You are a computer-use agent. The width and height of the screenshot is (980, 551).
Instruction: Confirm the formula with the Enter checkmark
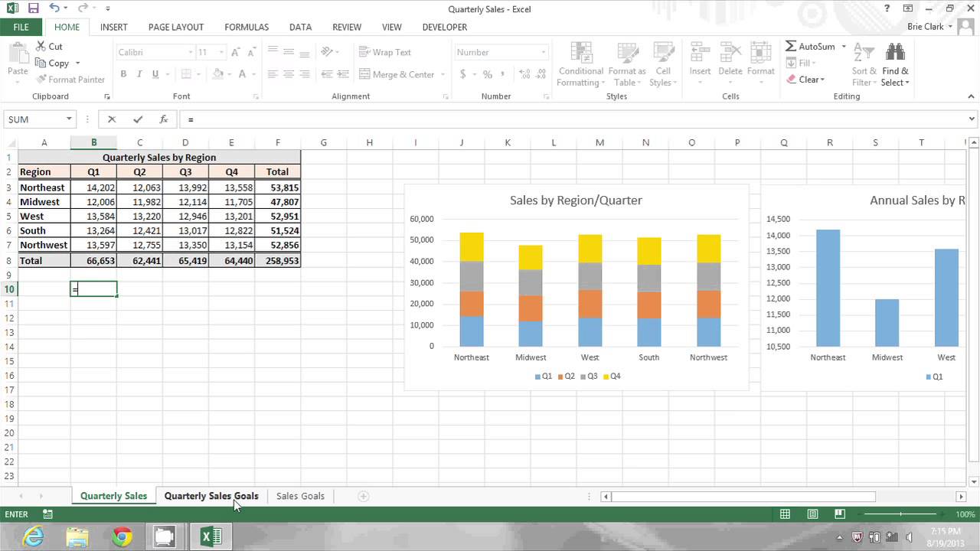[138, 119]
